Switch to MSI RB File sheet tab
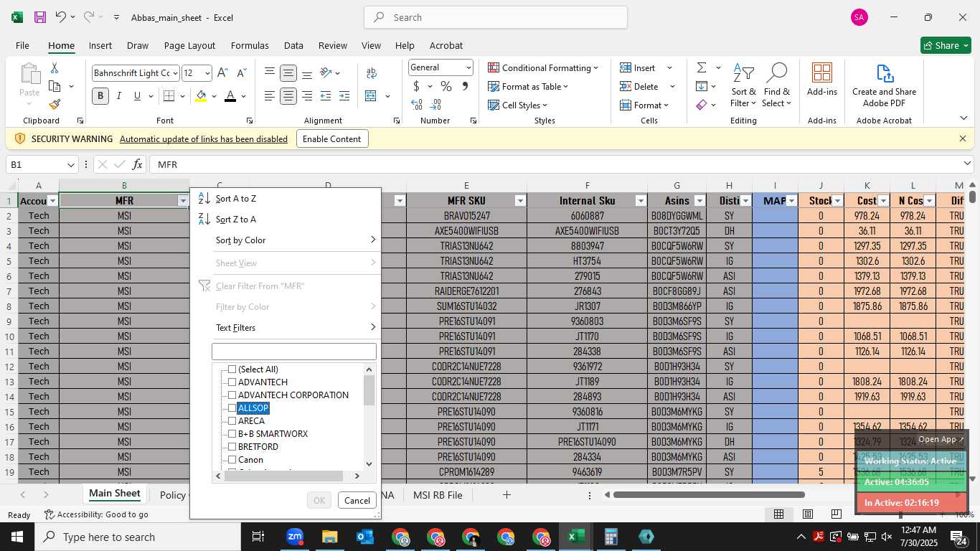The image size is (980, 551). pyautogui.click(x=438, y=495)
